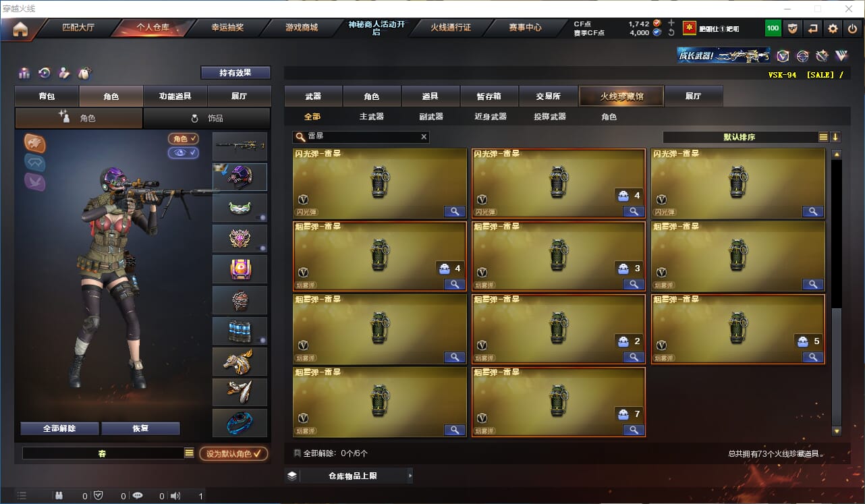Toggle 设为默认角色 checkbox button
This screenshot has height=504, width=865.
tap(233, 454)
